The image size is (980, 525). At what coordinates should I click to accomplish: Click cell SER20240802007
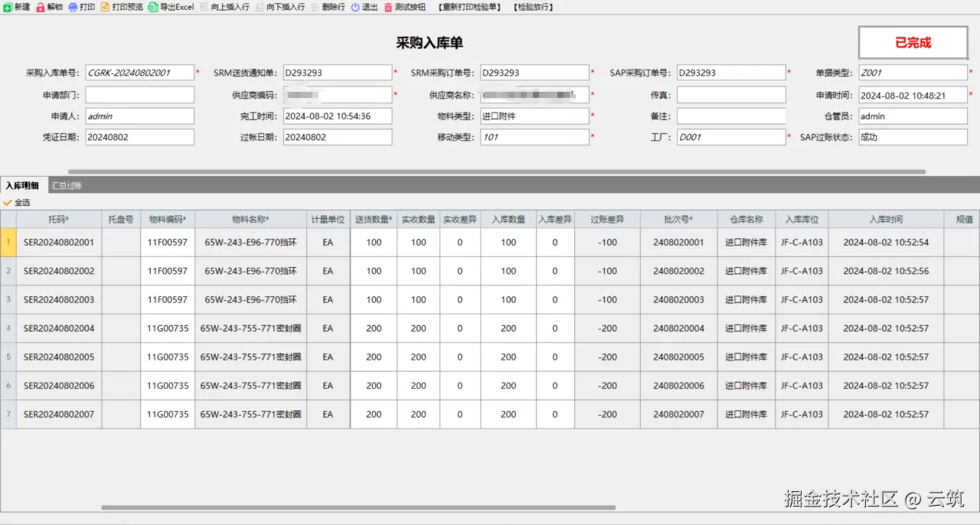[x=59, y=415]
